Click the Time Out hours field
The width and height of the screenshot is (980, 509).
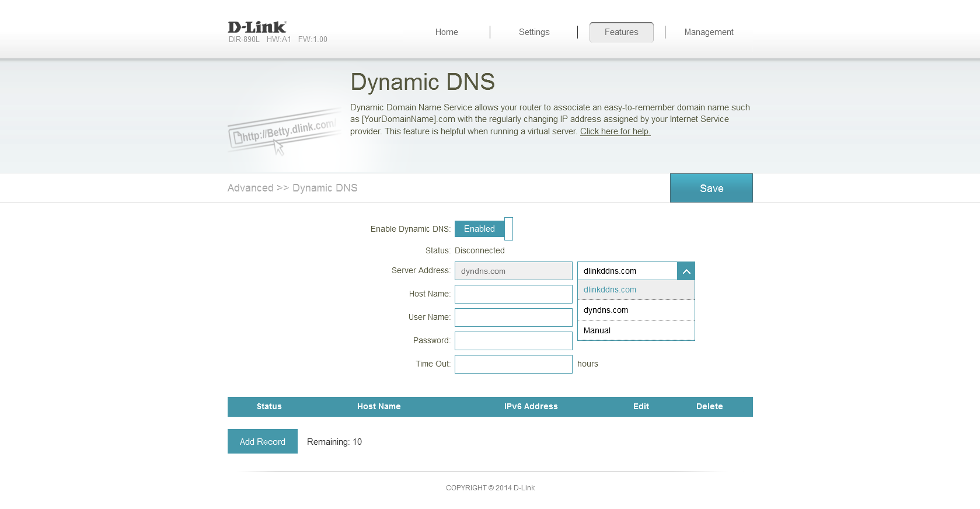(514, 364)
